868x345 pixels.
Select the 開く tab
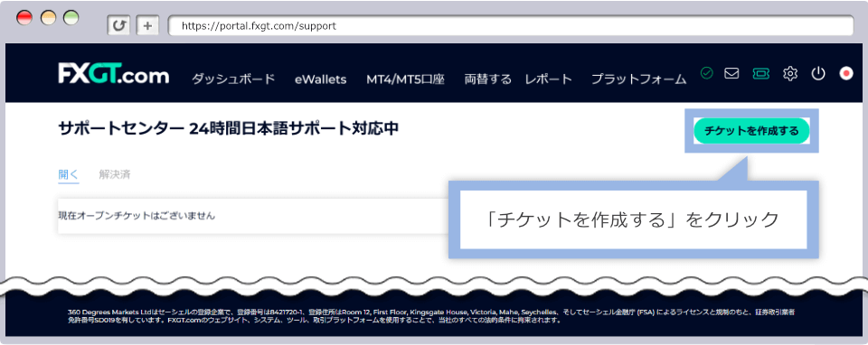click(69, 174)
